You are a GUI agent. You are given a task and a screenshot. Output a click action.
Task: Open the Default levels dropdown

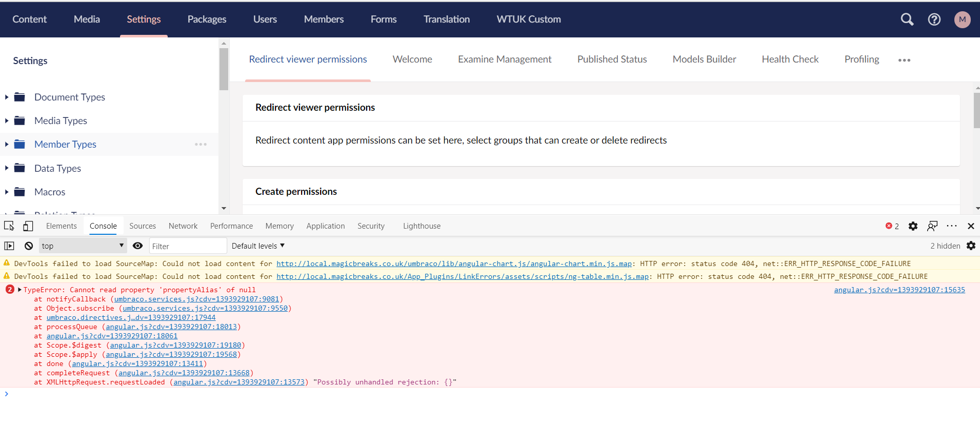point(257,246)
